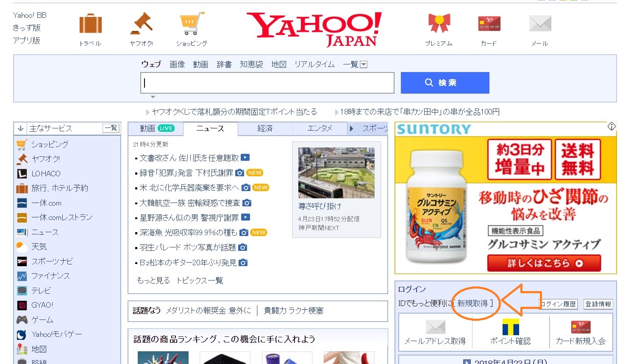Select the 知恵袋 search tab
This screenshot has height=364, width=628.
(251, 64)
